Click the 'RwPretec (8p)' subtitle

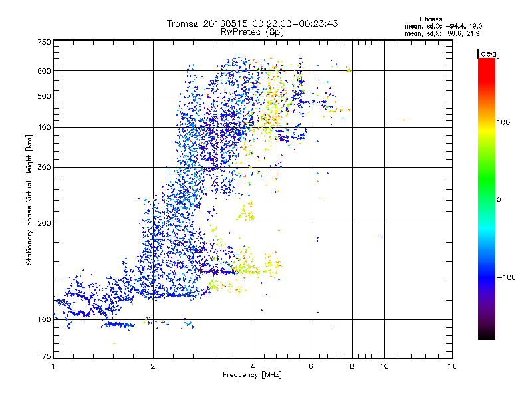pyautogui.click(x=252, y=32)
